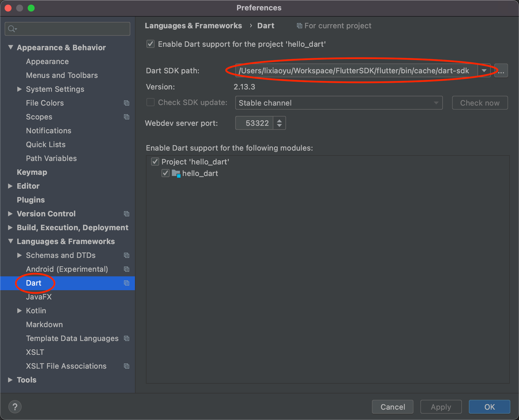
Task: Open the Stable channel dropdown
Action: click(339, 103)
